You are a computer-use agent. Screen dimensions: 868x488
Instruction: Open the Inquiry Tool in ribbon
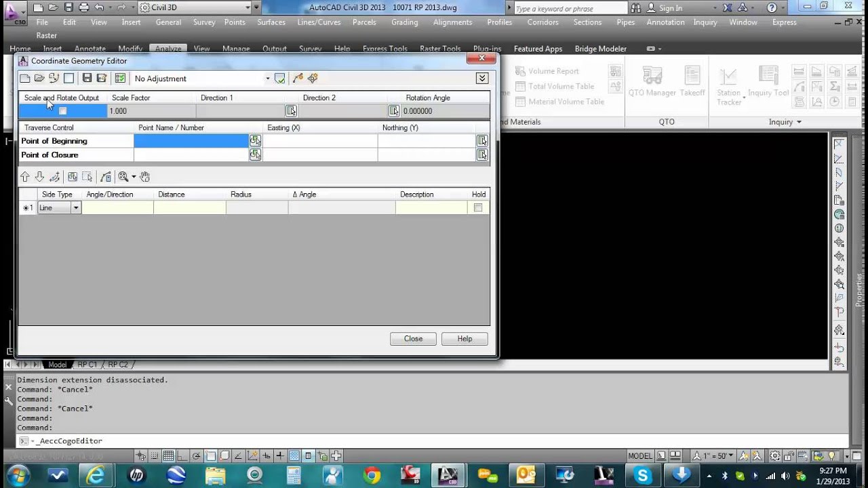[x=768, y=82]
